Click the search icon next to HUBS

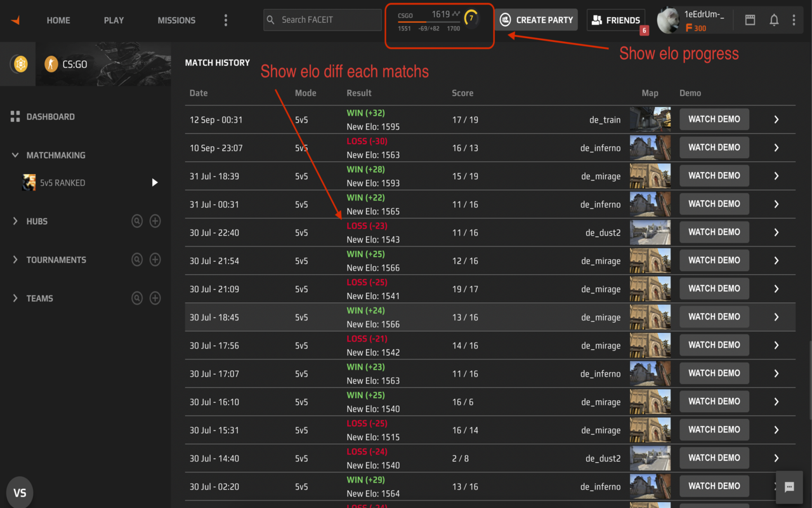136,221
